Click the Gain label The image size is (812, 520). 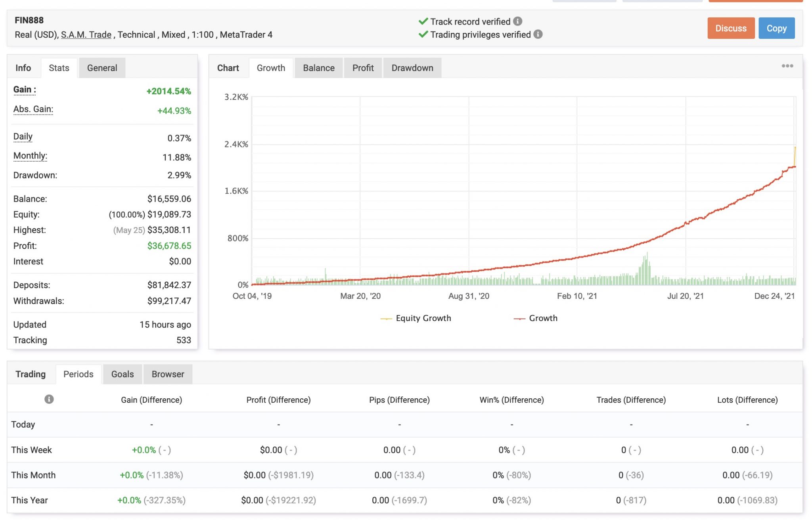[25, 90]
